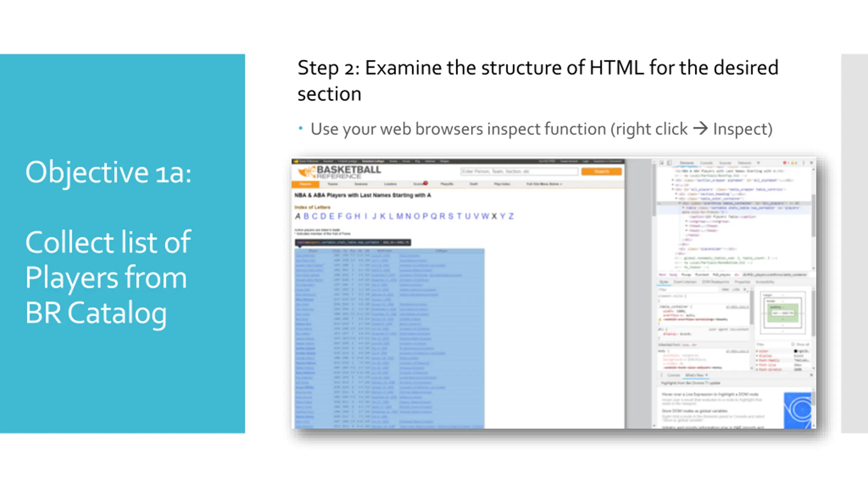Open the Teams nav item
868x488 pixels.
click(x=333, y=184)
